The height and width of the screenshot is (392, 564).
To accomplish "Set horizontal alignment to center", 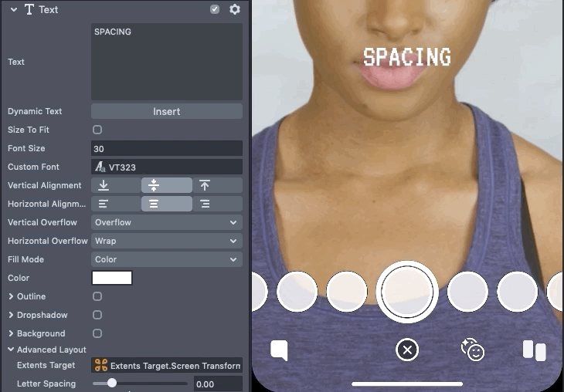I will (167, 204).
